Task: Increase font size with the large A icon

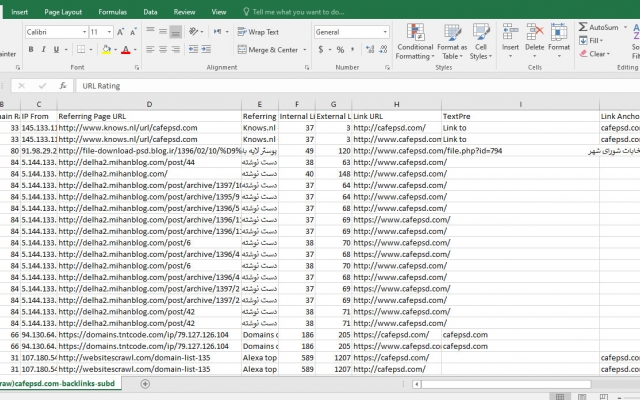Action: pyautogui.click(x=120, y=32)
